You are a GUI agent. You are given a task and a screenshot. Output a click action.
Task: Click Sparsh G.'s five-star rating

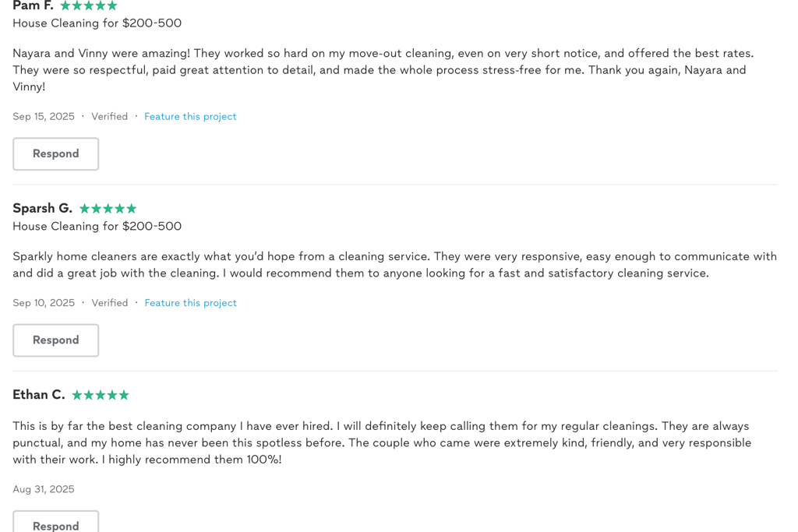108,209
